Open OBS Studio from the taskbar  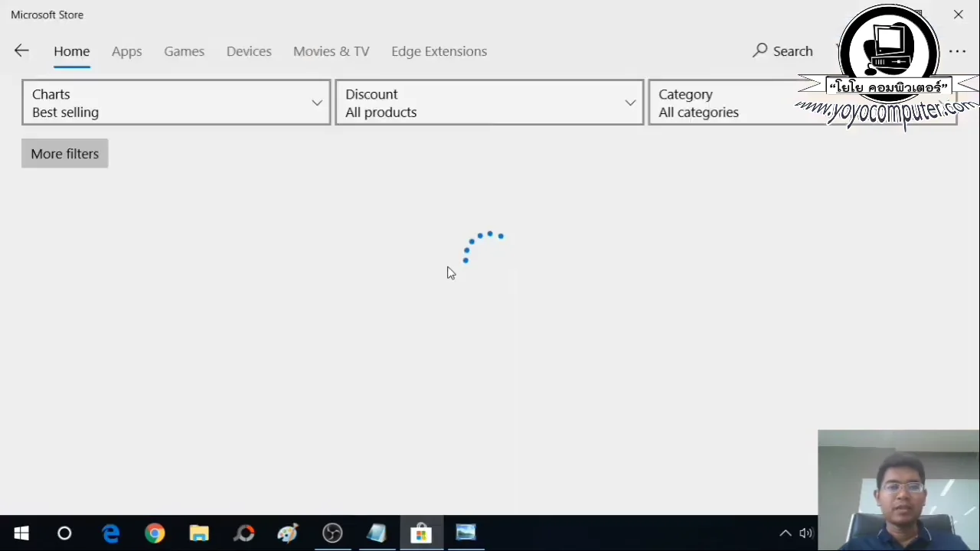[x=332, y=533]
